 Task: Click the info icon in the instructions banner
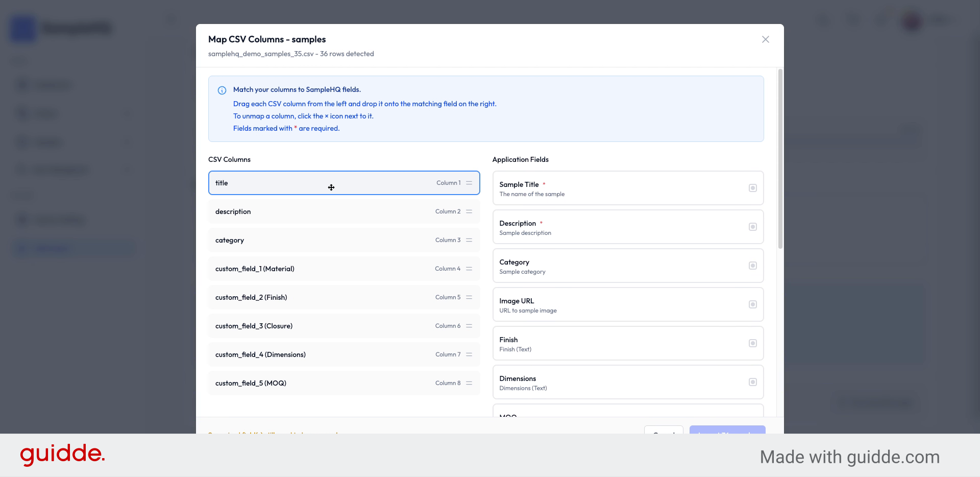pos(222,90)
